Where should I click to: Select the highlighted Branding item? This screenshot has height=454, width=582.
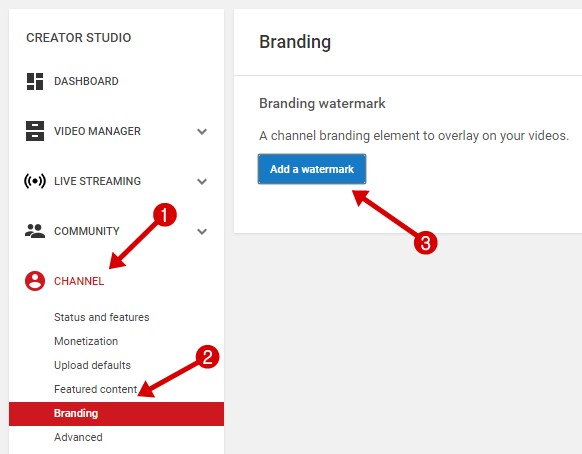pos(116,414)
